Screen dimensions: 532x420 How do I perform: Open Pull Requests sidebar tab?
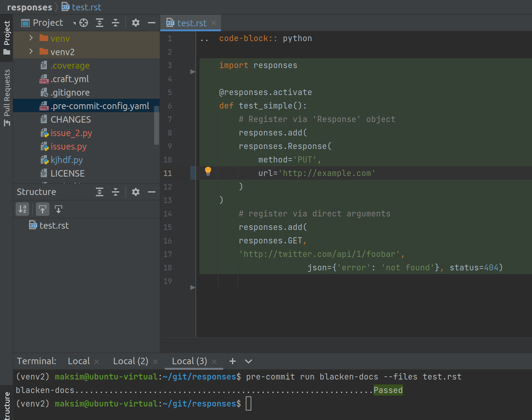point(7,97)
